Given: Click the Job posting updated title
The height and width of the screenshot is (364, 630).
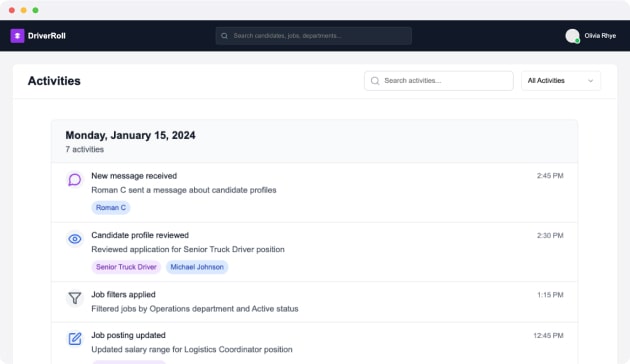Looking at the screenshot, I should coord(129,335).
